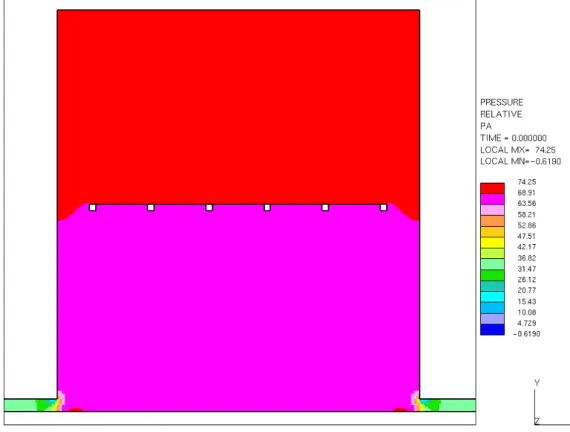Select the cyan legend swatch above 15.43
This screenshot has height=432, width=570.
(x=492, y=297)
